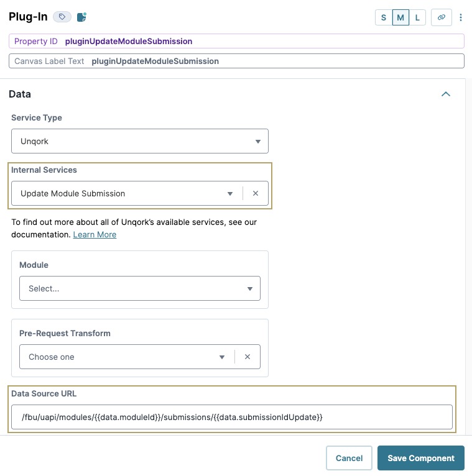This screenshot has height=476, width=472.
Task: Click the teal documentation icon near Plug-In
Action: click(81, 17)
